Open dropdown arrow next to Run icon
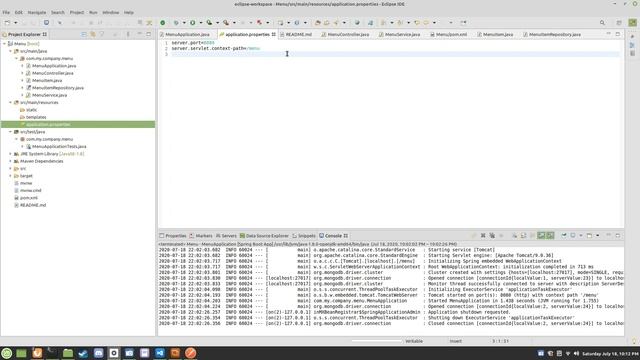 point(200,23)
